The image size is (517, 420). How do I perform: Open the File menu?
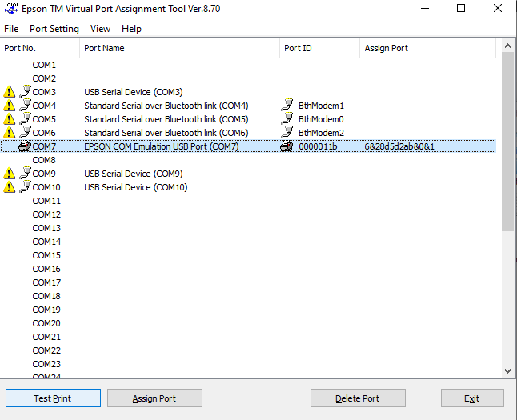tap(11, 29)
